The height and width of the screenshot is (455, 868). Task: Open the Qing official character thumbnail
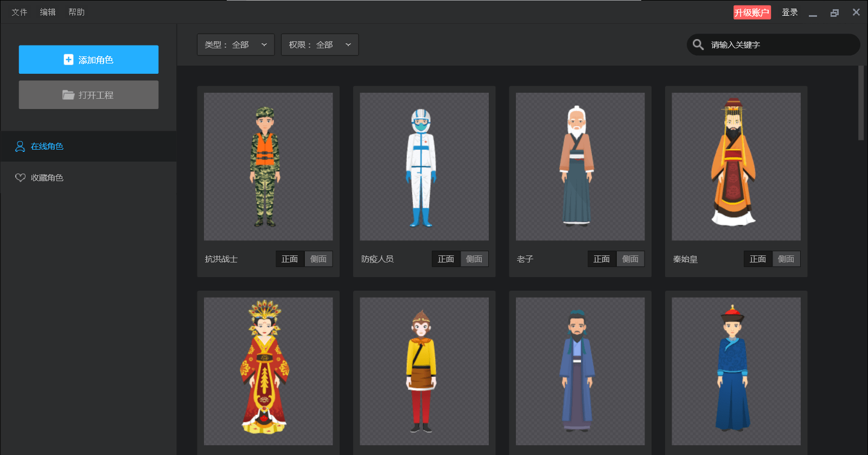coord(736,371)
